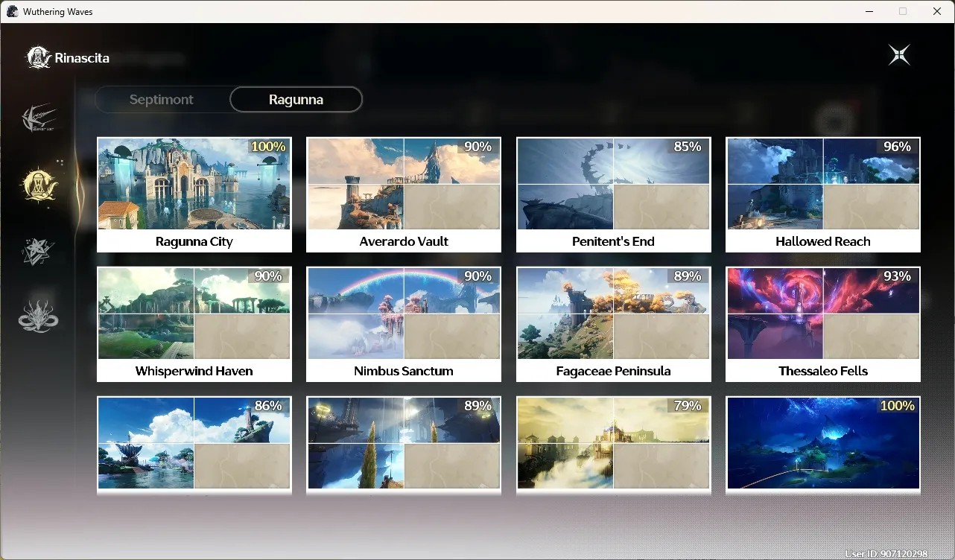
Task: Click the Wuthering Waves app icon in title bar
Action: point(13,11)
